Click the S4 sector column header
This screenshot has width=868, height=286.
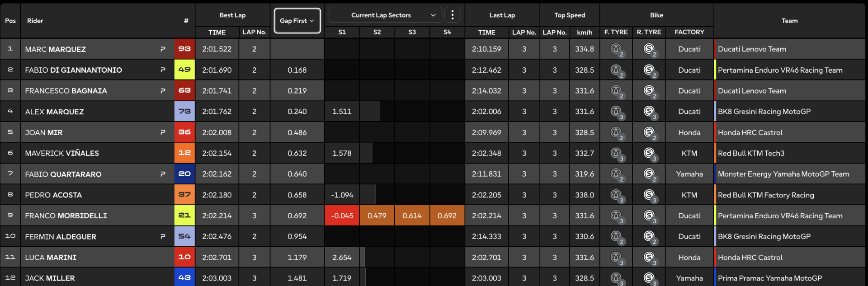click(x=447, y=32)
